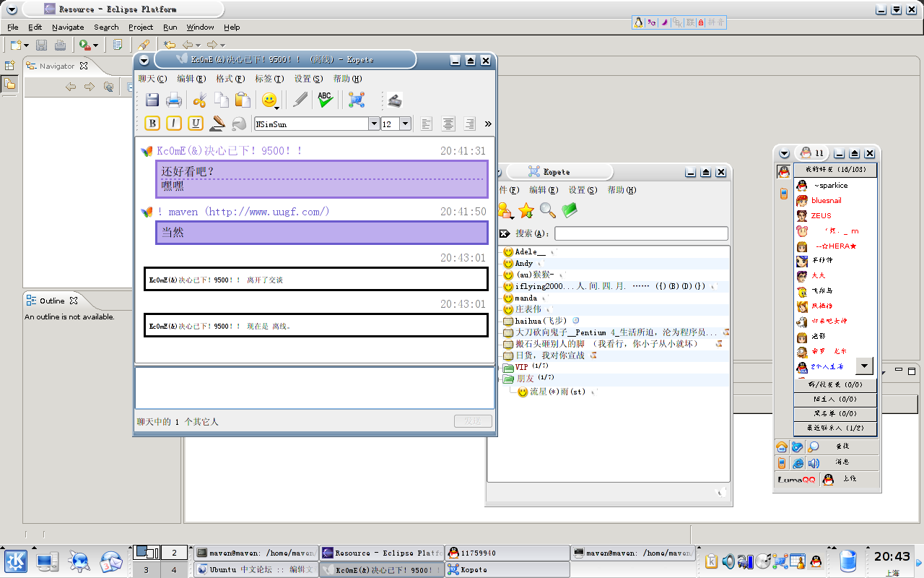Click the scissors cut icon
The height and width of the screenshot is (578, 924).
click(200, 100)
